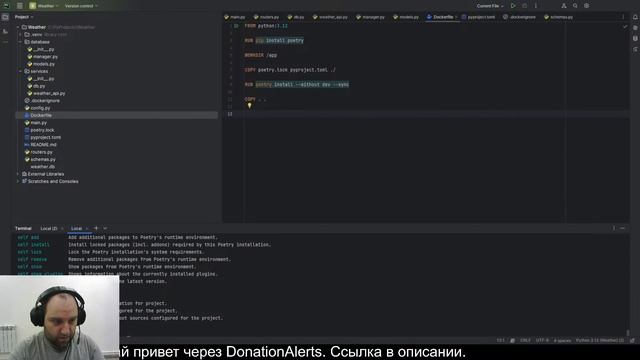Screen dimensions: 640x360
Task: Open the Version control dropdown
Action: point(81,6)
